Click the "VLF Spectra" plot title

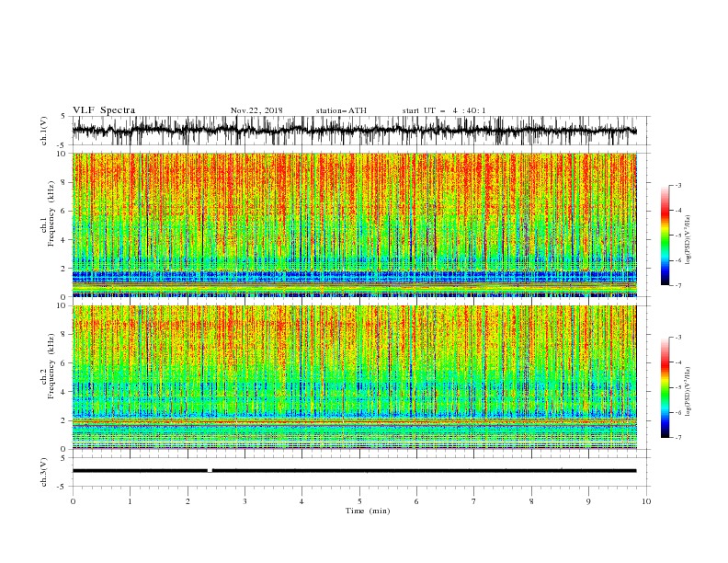click(x=104, y=110)
